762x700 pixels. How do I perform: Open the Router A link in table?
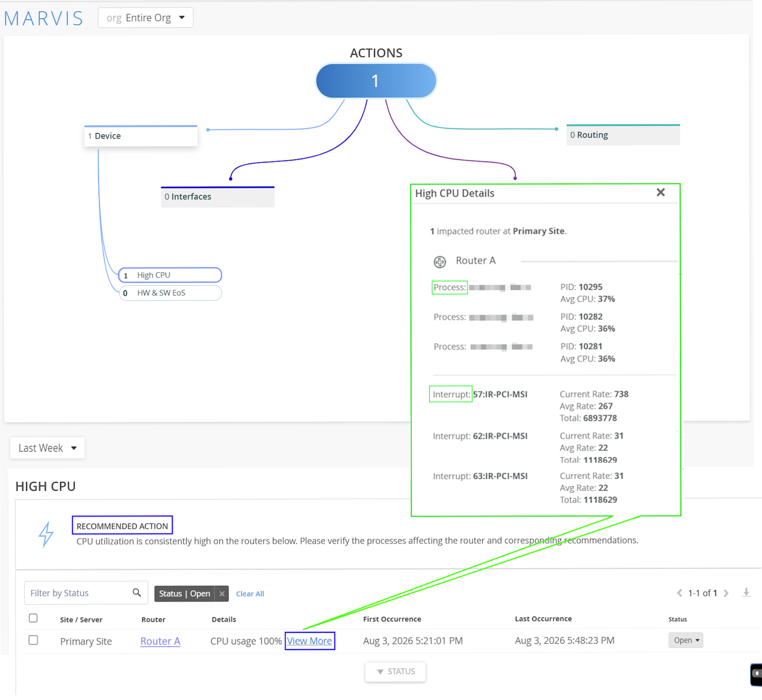tap(160, 641)
